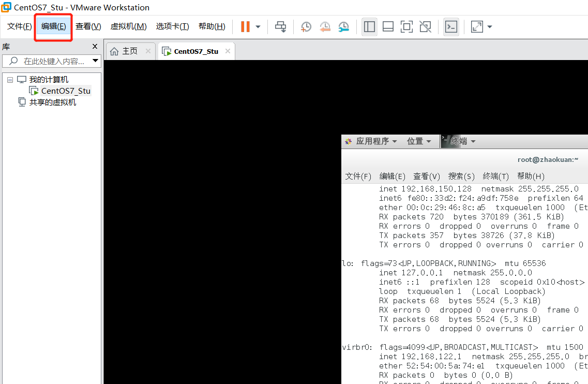Open the 虚拟机(M) menu
This screenshot has height=384, width=588.
tap(128, 26)
